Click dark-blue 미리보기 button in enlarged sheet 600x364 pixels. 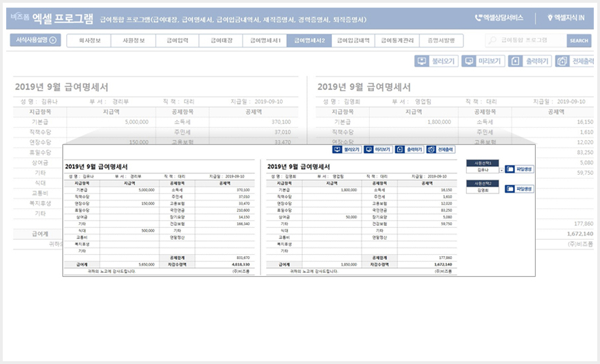coord(378,149)
